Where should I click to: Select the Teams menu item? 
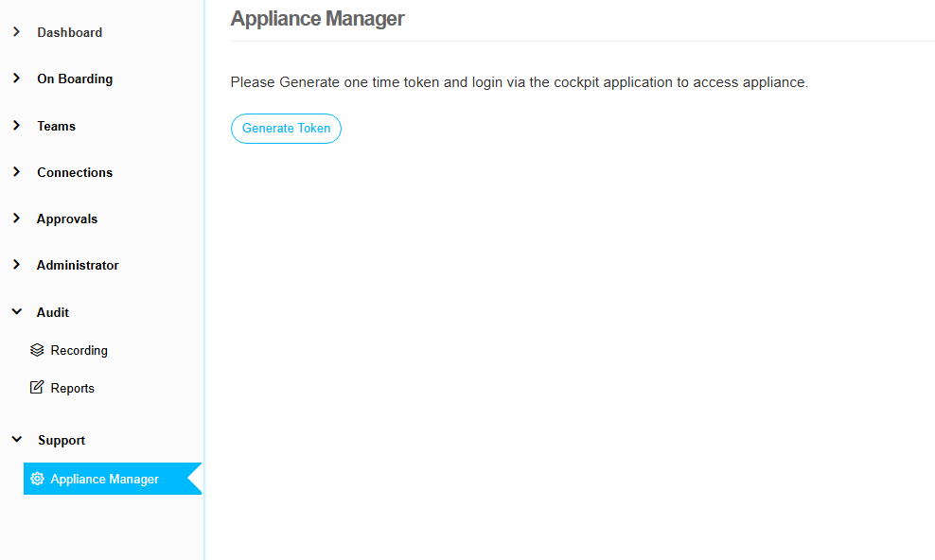tap(56, 126)
